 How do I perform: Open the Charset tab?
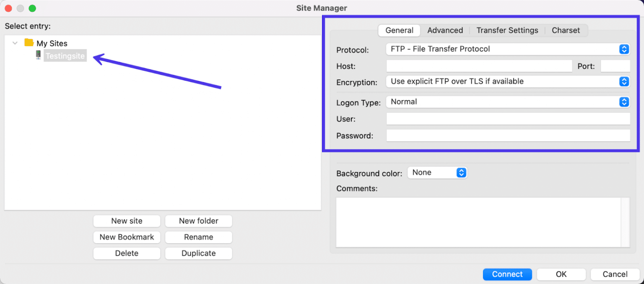566,30
